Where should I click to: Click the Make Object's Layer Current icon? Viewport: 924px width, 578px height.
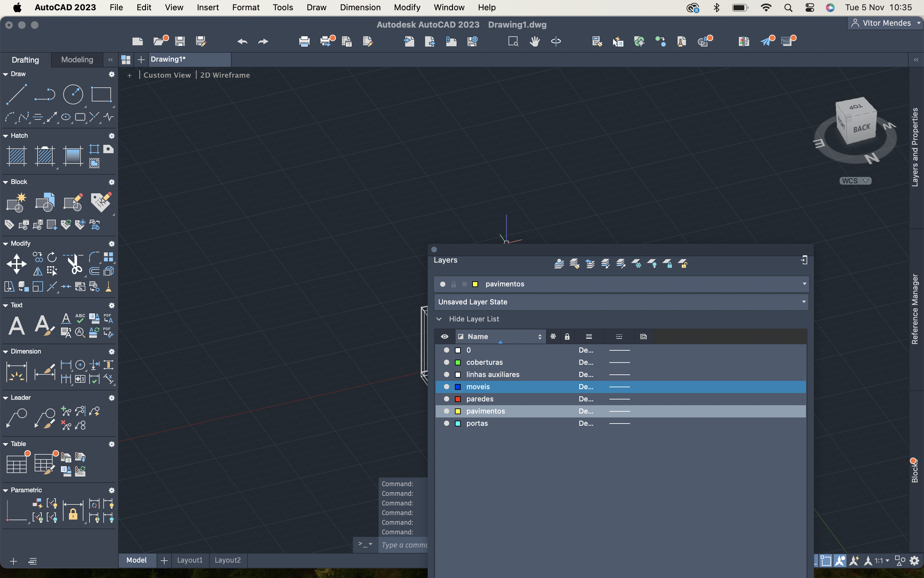[559, 263]
